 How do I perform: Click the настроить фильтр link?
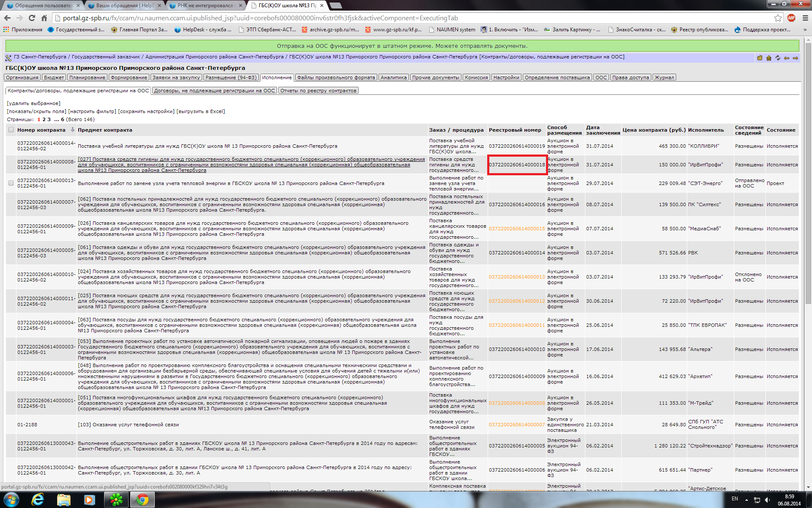tap(92, 111)
